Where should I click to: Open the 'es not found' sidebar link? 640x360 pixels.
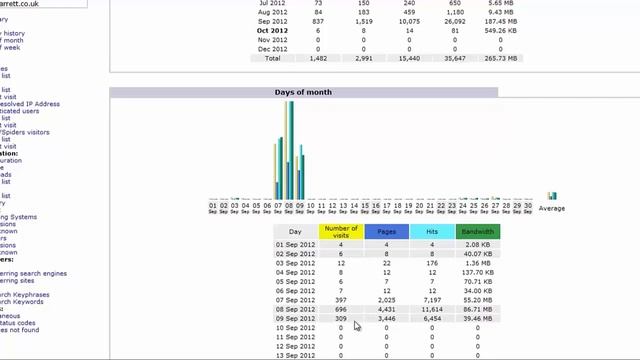click(20, 330)
